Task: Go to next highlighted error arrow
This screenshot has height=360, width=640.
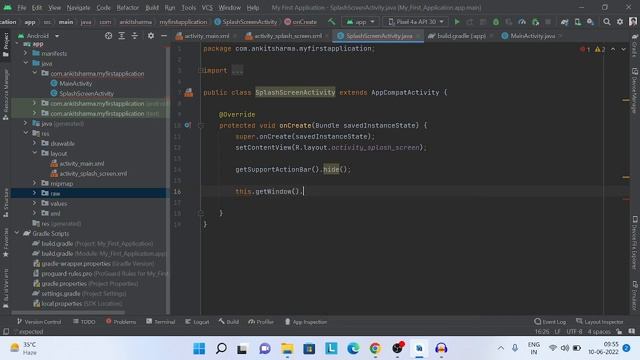Action: point(623,49)
